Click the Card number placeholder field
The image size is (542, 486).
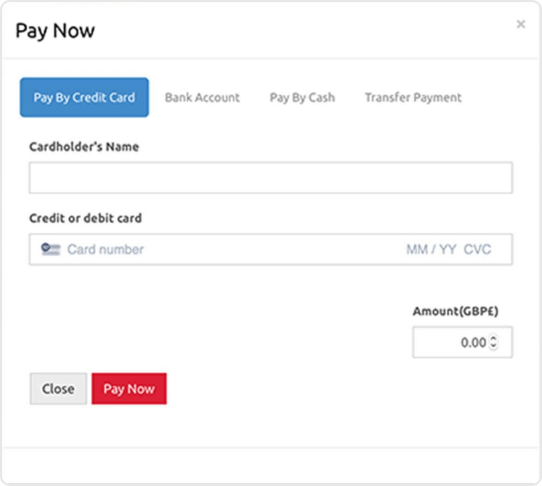(105, 249)
